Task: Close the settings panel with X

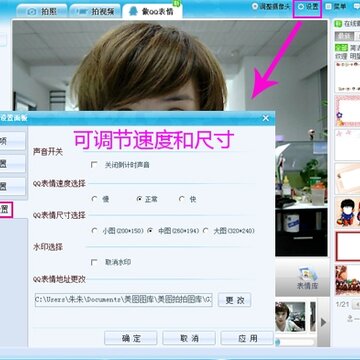Action: 266,118
